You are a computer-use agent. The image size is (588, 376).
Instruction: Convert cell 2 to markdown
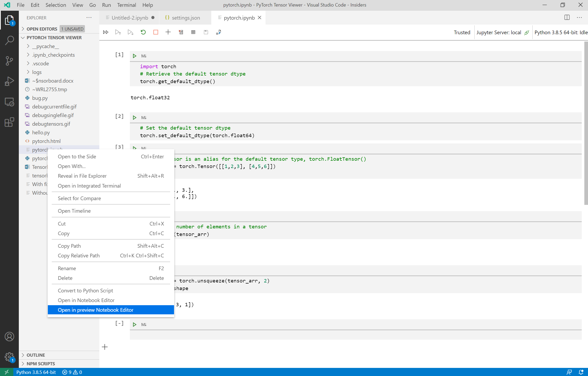point(144,118)
